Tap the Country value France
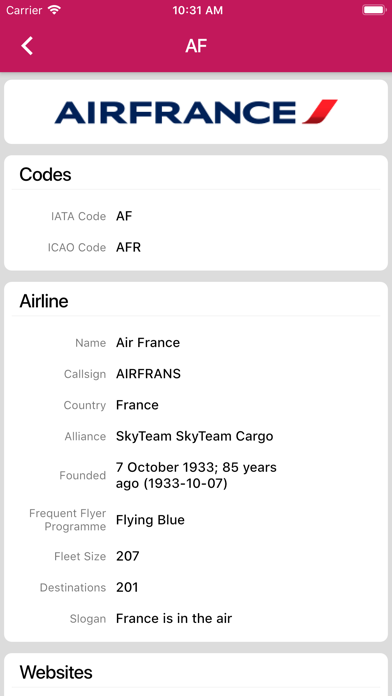The image size is (392, 696). click(137, 405)
